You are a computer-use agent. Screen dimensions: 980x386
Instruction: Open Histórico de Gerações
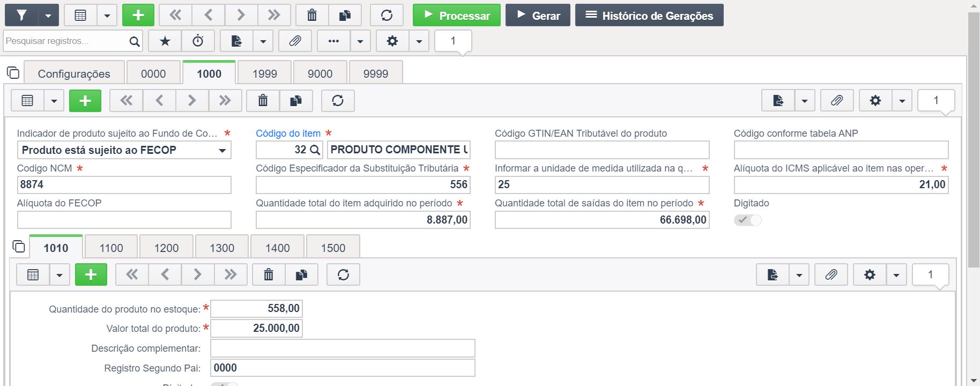pyautogui.click(x=649, y=15)
